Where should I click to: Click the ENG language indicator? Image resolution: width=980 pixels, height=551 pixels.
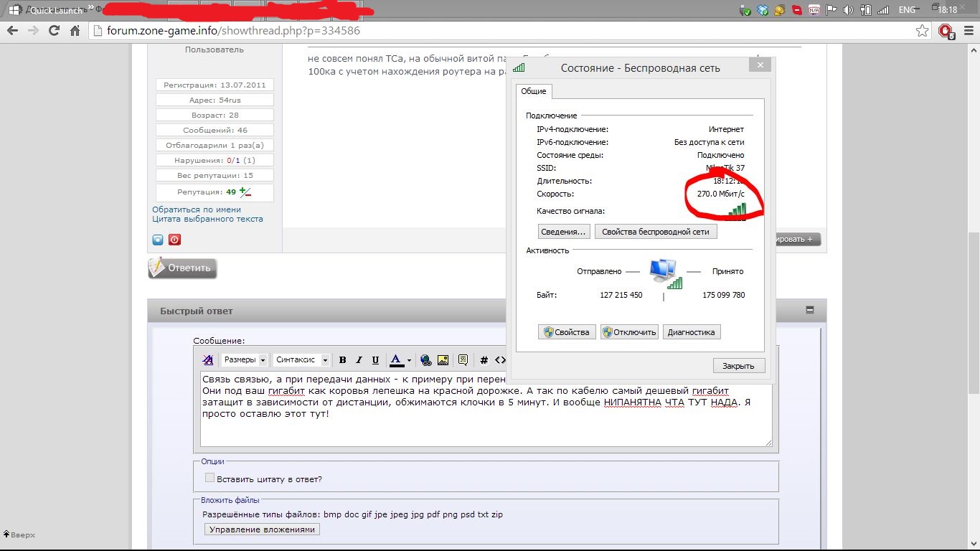907,10
